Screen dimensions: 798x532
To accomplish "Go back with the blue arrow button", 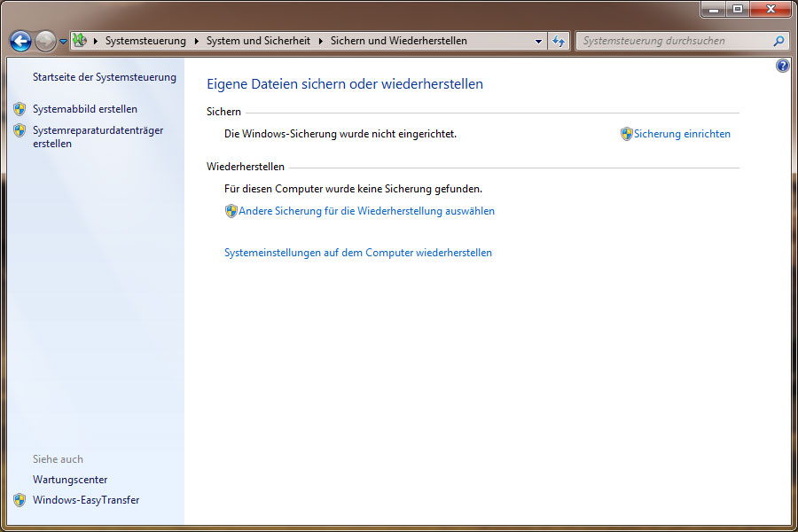I will pos(21,42).
